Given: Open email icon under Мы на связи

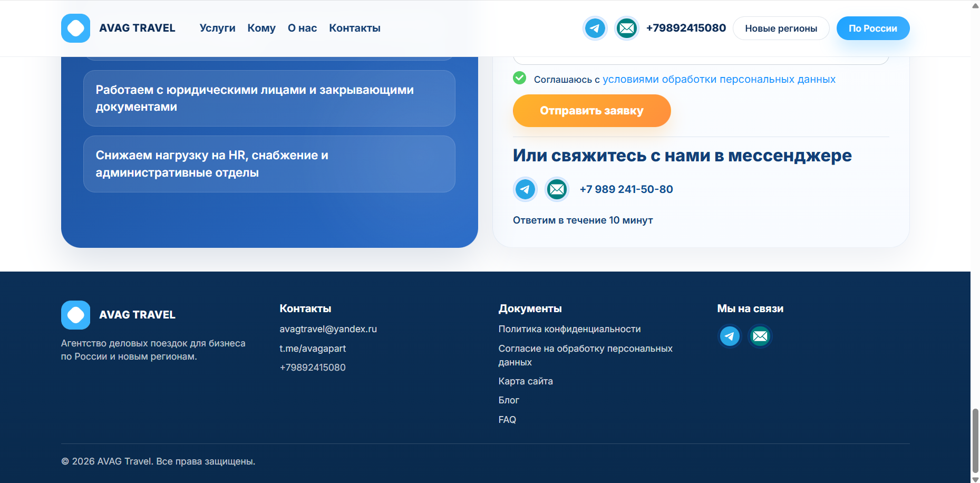Looking at the screenshot, I should coord(760,336).
